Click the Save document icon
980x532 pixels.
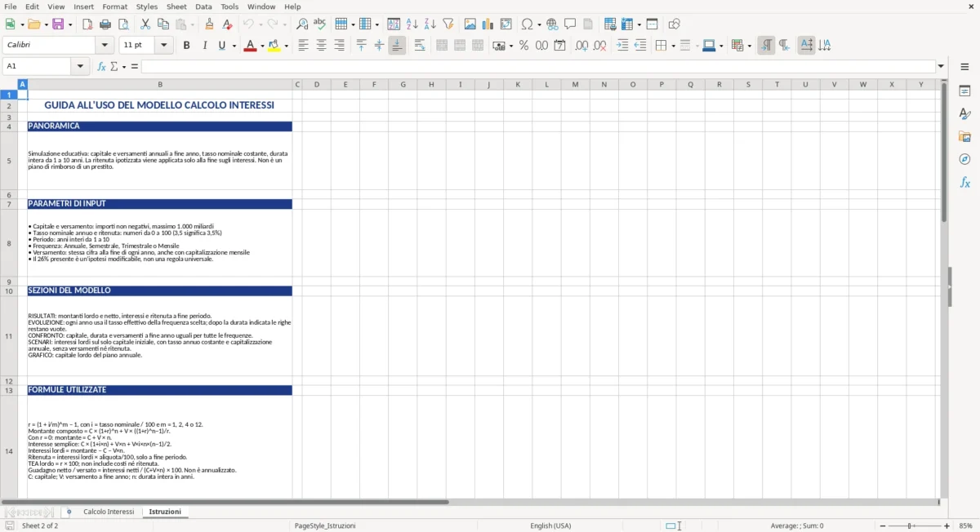(58, 24)
